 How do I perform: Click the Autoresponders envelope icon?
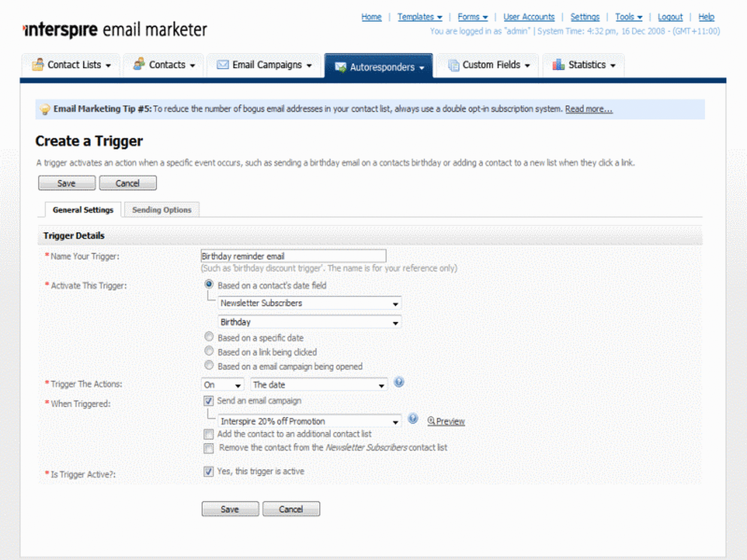340,67
